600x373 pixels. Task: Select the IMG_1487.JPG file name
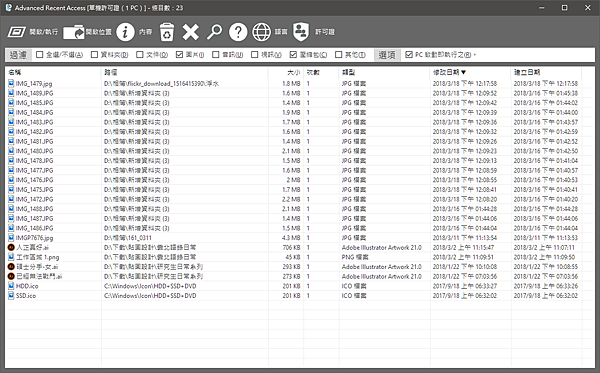tap(34, 218)
